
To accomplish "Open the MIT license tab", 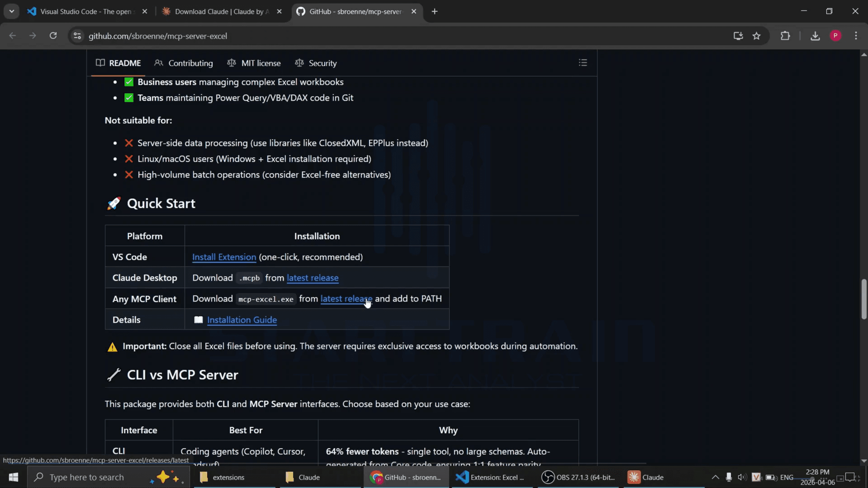I will [x=254, y=63].
